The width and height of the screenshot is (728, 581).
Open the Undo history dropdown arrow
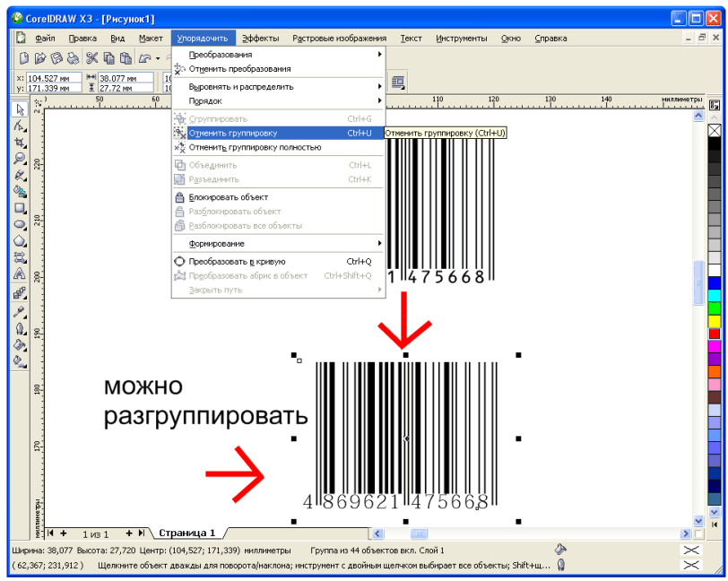[158, 58]
